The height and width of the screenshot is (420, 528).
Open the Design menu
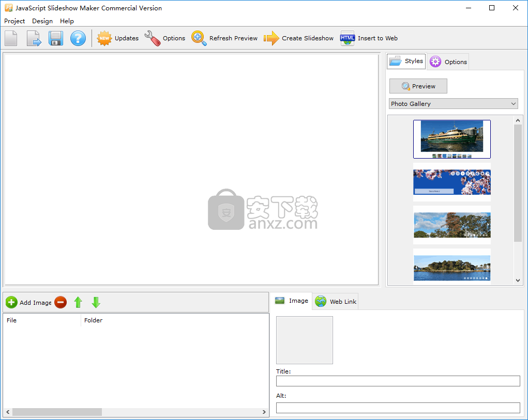pyautogui.click(x=42, y=21)
